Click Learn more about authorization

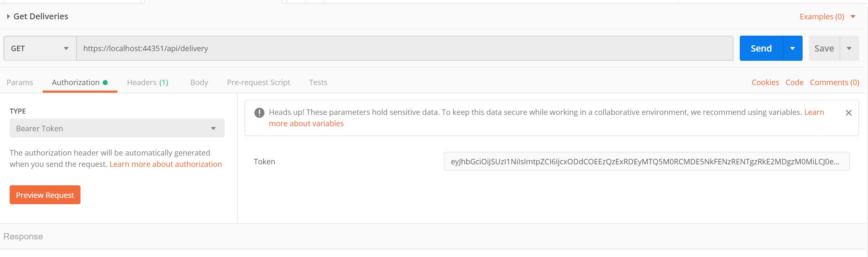[166, 164]
